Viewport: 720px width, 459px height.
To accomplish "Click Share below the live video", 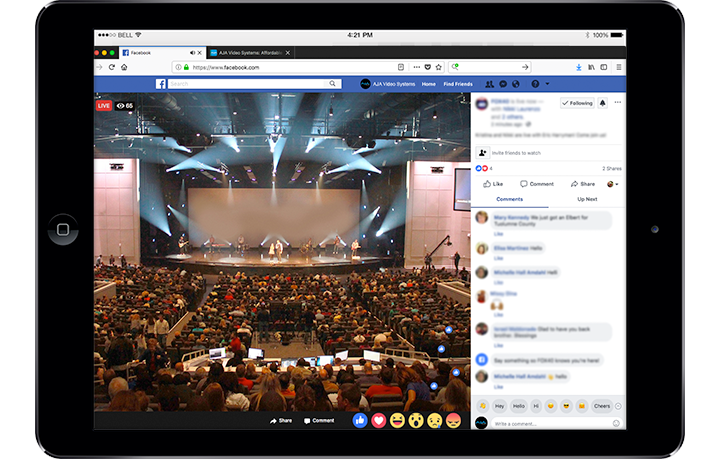I will coord(281,420).
